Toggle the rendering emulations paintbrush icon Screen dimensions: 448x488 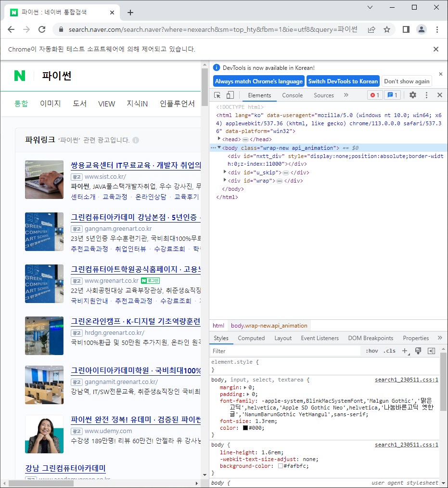(418, 351)
